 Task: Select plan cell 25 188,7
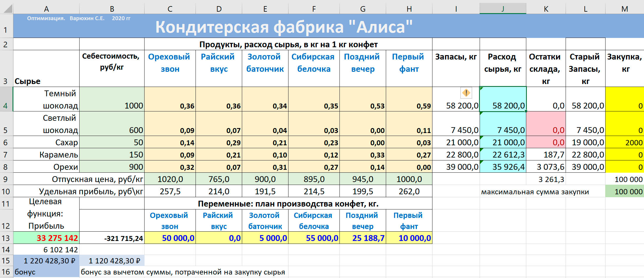(363, 238)
